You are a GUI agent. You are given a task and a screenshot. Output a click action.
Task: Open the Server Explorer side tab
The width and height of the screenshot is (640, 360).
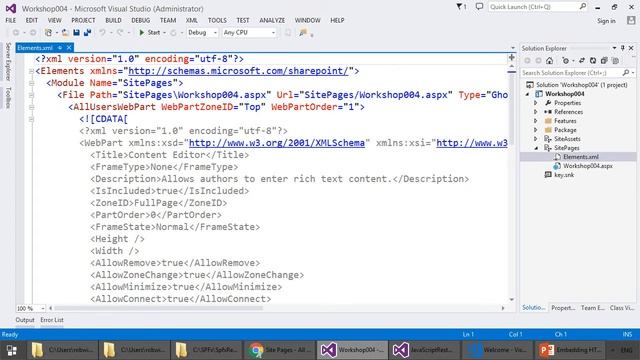[x=8, y=61]
